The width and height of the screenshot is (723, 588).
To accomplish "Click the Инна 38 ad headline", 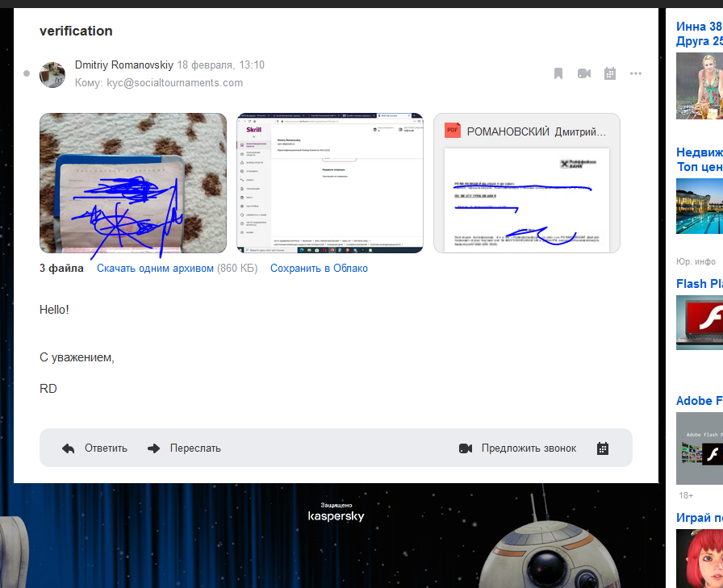I will [700, 34].
